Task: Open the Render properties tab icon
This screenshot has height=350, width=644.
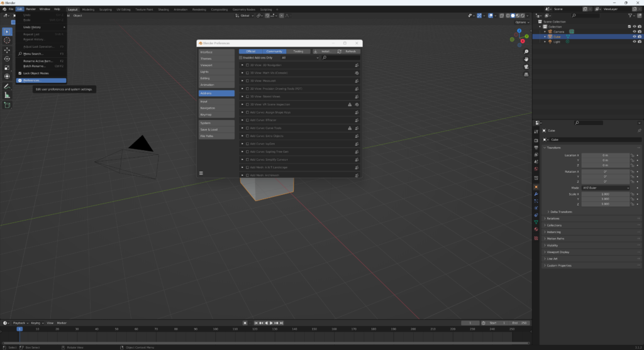Action: coord(536,140)
